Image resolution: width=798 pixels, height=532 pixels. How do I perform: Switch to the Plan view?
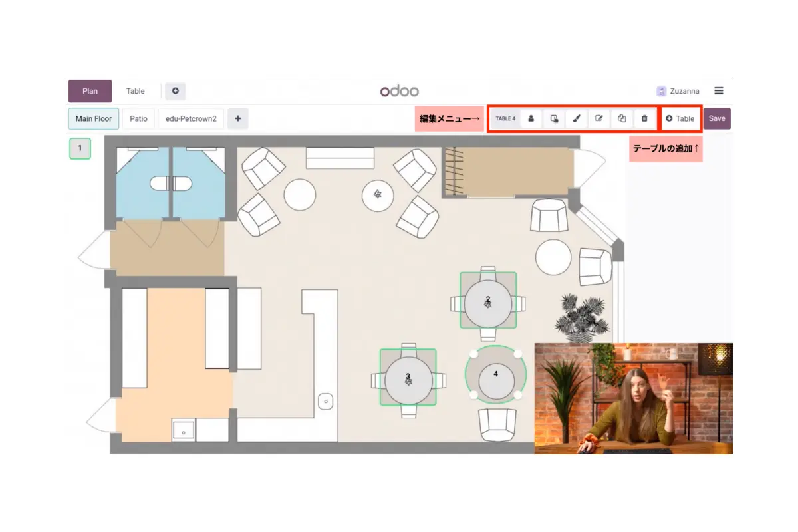[90, 91]
